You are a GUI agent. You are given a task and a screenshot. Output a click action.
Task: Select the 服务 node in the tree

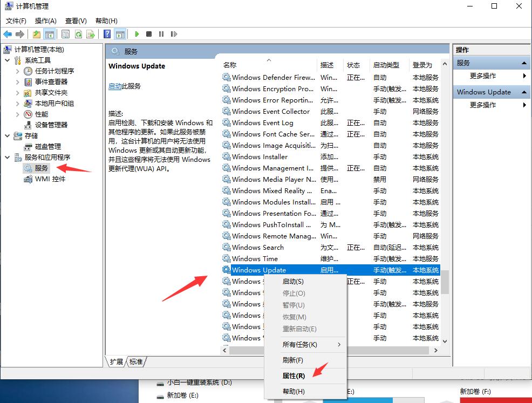42,168
